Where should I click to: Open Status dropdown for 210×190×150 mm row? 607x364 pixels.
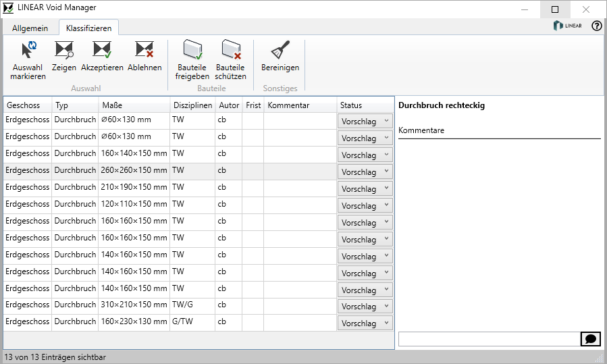pos(365,188)
